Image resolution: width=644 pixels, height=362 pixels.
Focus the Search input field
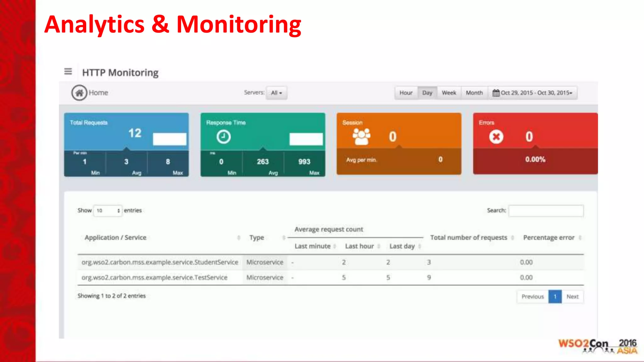click(546, 211)
